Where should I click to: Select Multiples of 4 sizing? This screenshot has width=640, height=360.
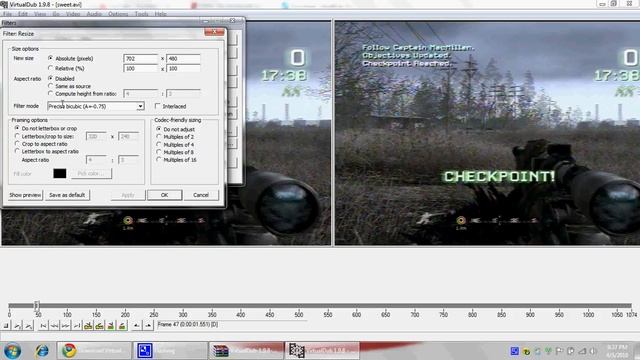(x=175, y=144)
